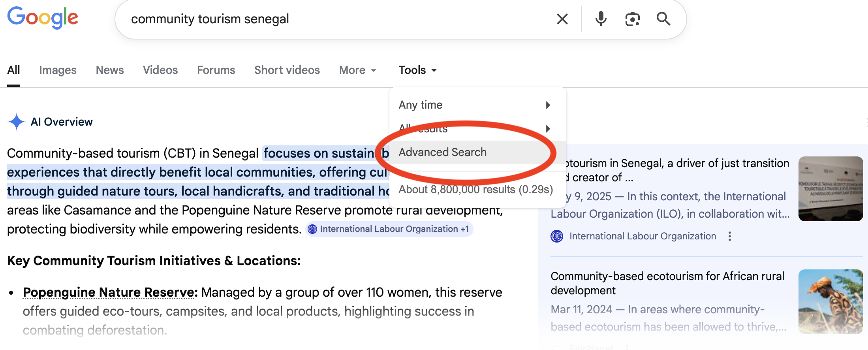Toggle the Tools dropdown
This screenshot has height=350, width=868.
pos(417,70)
